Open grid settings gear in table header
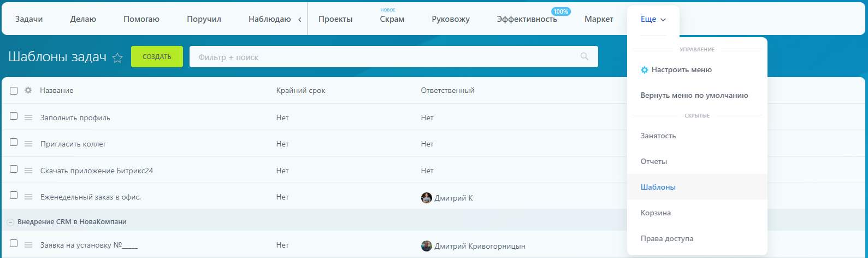 [28, 90]
